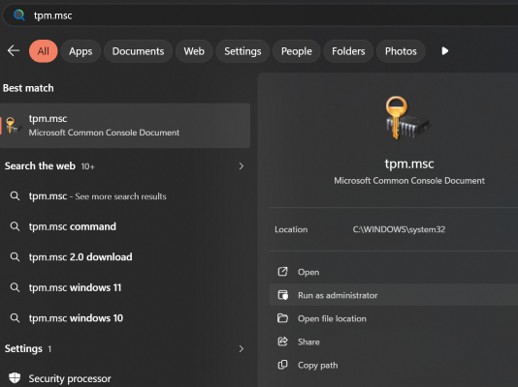Click the Open file location folder icon

tap(283, 318)
